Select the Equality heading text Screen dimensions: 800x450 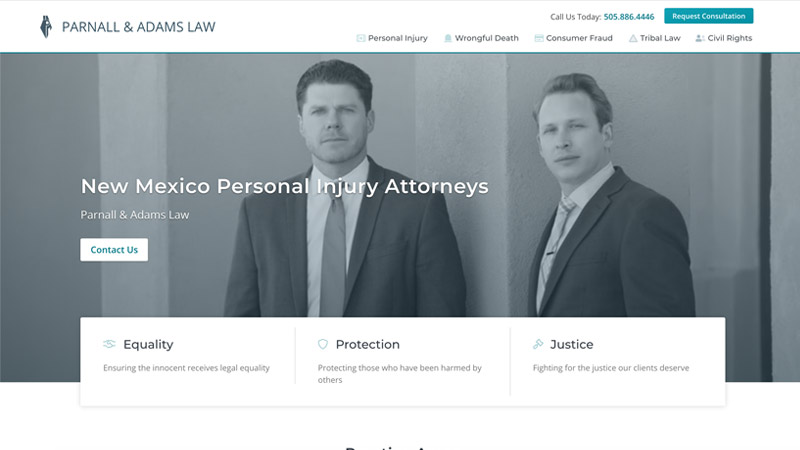(148, 344)
